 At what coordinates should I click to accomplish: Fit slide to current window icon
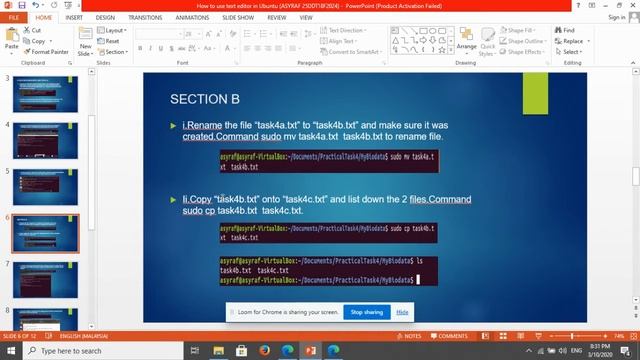tap(633, 336)
